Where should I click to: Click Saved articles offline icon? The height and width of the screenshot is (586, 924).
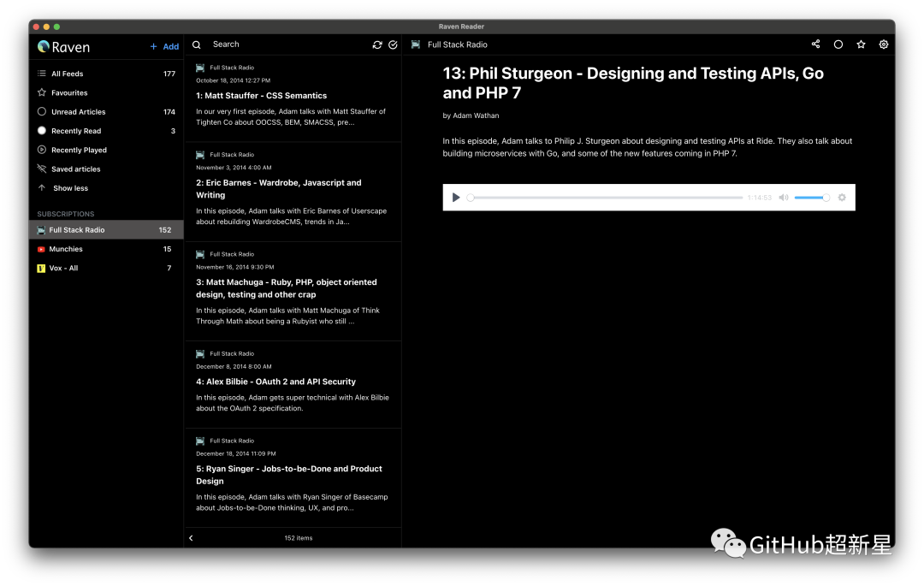tap(41, 169)
